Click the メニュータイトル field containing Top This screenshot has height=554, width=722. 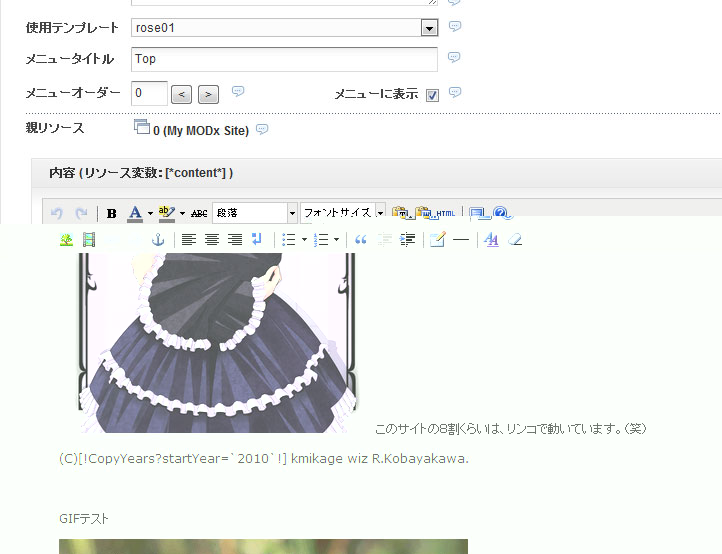284,59
